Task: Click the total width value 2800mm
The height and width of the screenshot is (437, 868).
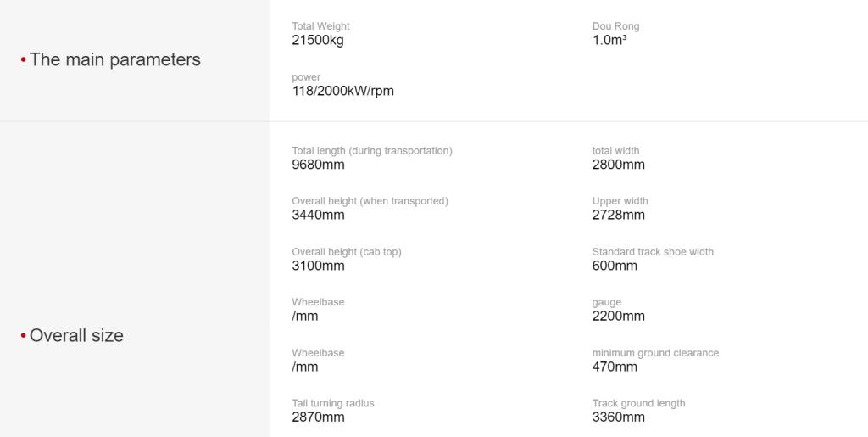Action: coord(618,165)
